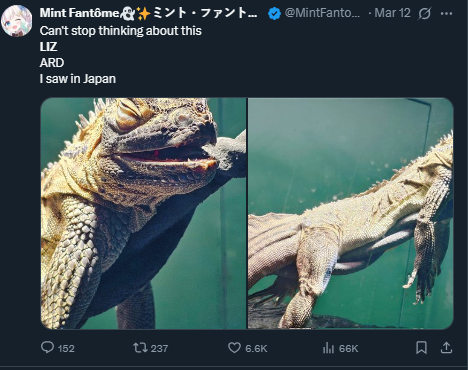Click the 66K views count

[x=349, y=349]
